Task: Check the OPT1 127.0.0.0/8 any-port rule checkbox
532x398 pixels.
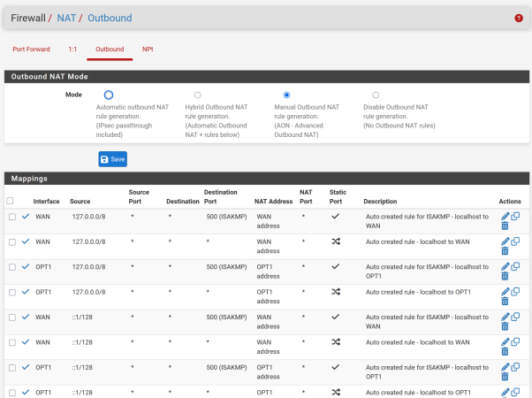Action: (12, 292)
